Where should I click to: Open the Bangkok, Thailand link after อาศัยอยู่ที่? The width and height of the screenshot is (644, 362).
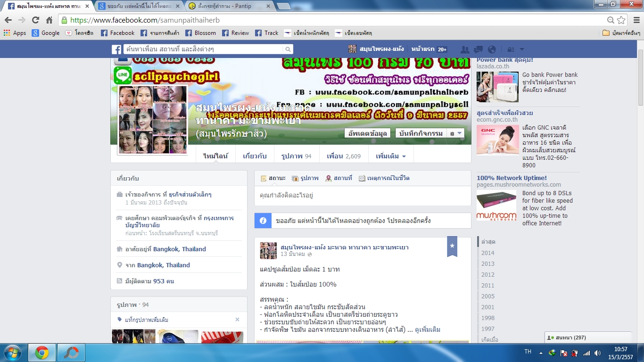click(x=180, y=249)
